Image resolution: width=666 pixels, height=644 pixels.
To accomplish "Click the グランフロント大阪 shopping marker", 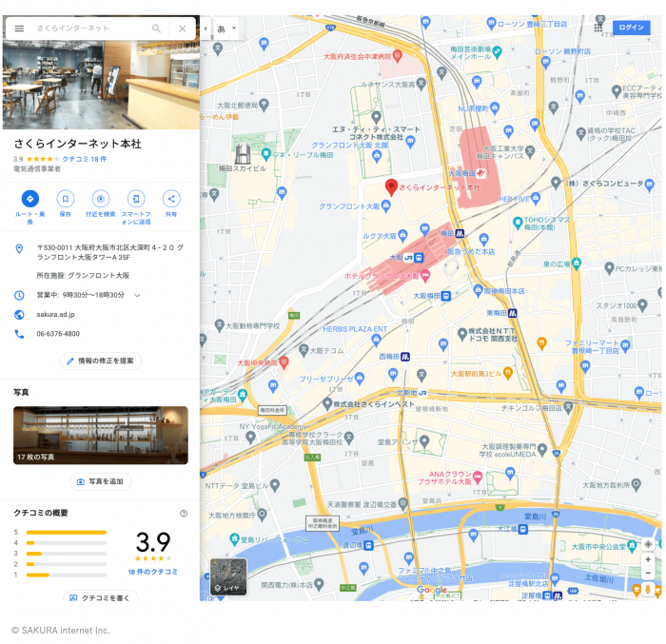I will pyautogui.click(x=386, y=206).
